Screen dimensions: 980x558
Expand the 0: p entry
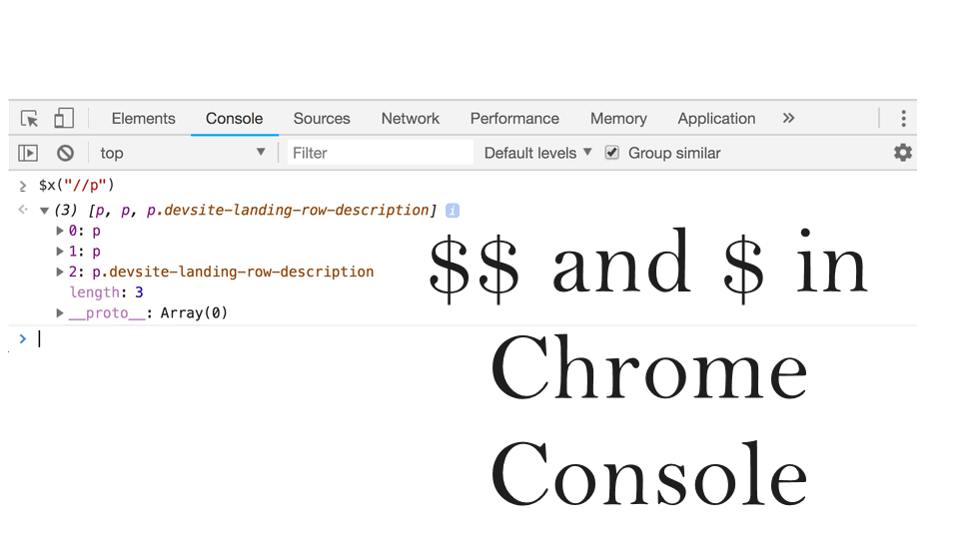click(60, 231)
